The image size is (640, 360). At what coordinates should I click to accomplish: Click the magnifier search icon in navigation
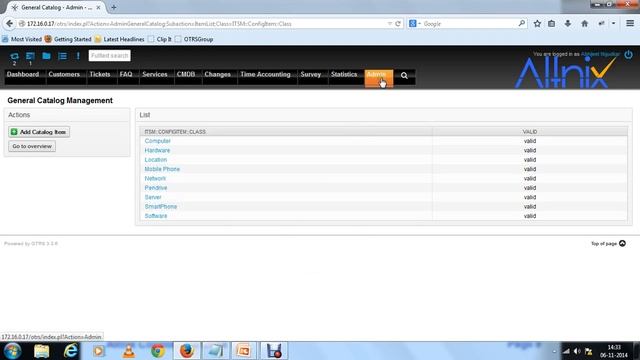[x=404, y=76]
